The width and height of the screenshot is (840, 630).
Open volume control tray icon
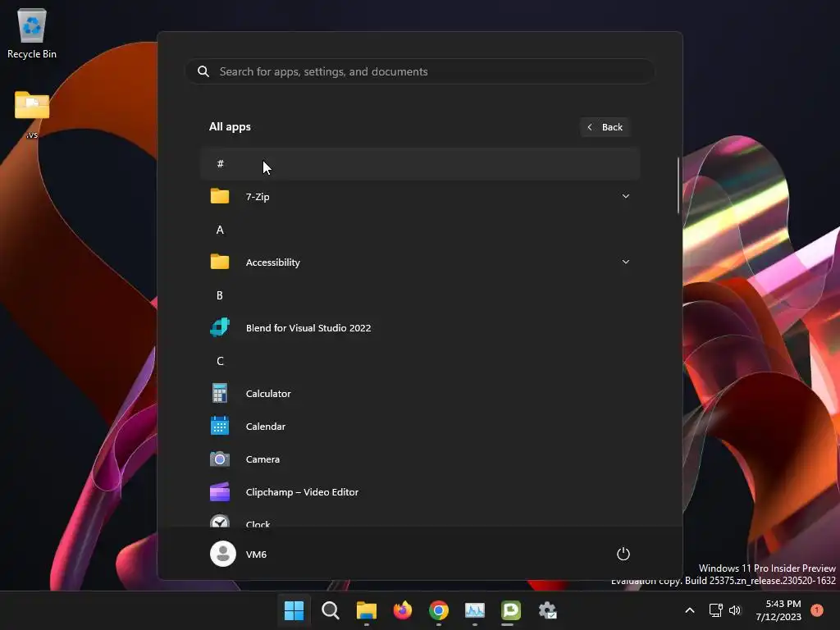735,610
